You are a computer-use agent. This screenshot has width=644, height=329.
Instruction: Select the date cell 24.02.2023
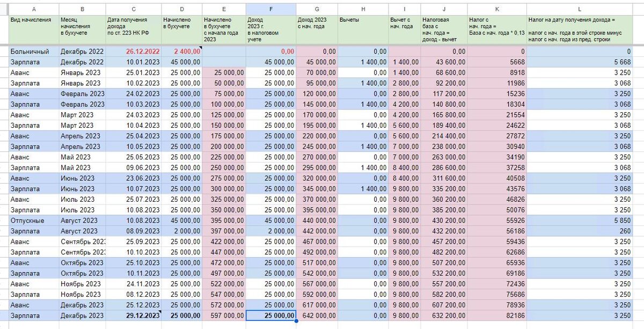pos(134,93)
